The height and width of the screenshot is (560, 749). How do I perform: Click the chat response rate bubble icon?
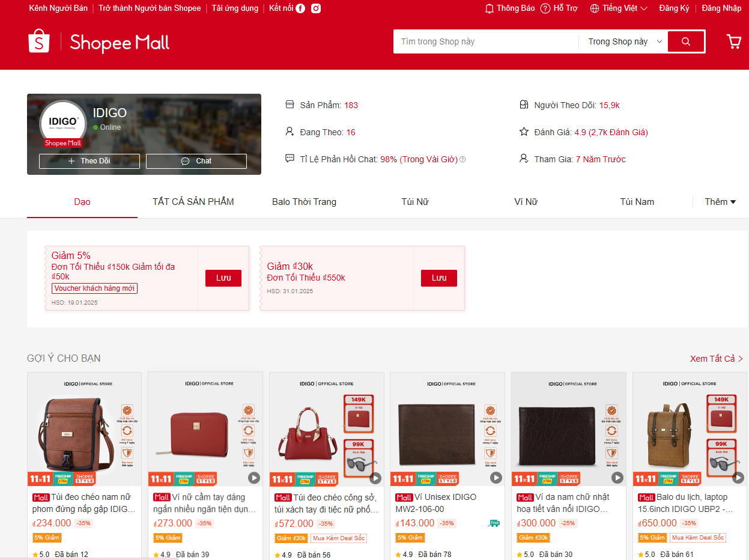(x=290, y=159)
